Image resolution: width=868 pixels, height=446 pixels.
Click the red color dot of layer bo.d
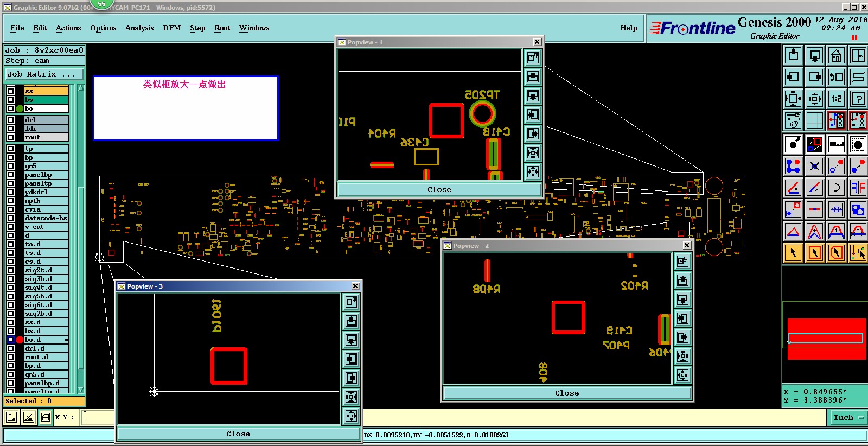[x=20, y=340]
